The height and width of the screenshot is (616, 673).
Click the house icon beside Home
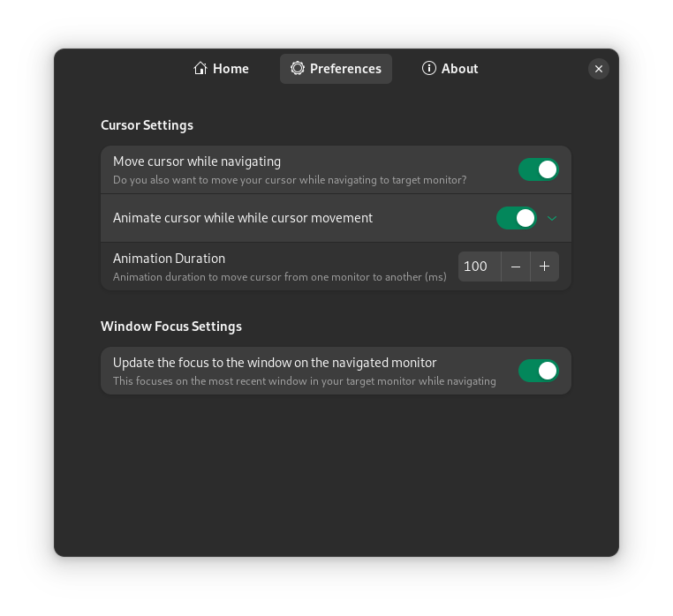pyautogui.click(x=200, y=68)
